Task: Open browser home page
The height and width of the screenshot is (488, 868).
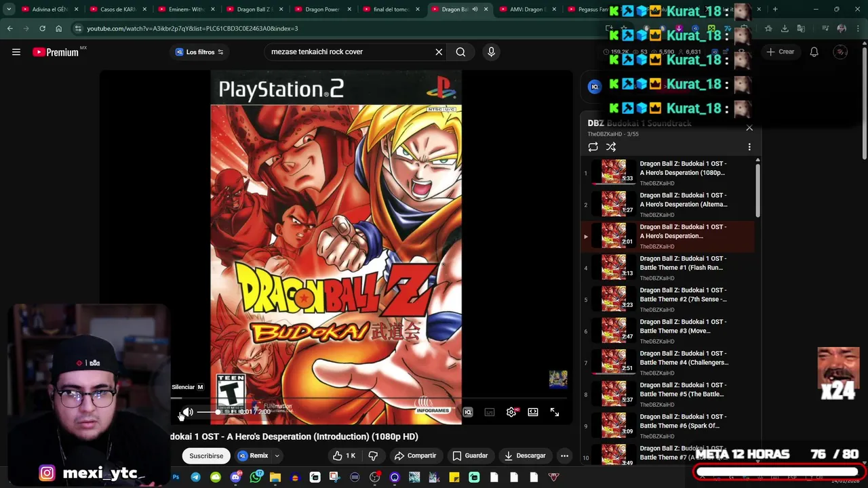Action: [x=58, y=28]
